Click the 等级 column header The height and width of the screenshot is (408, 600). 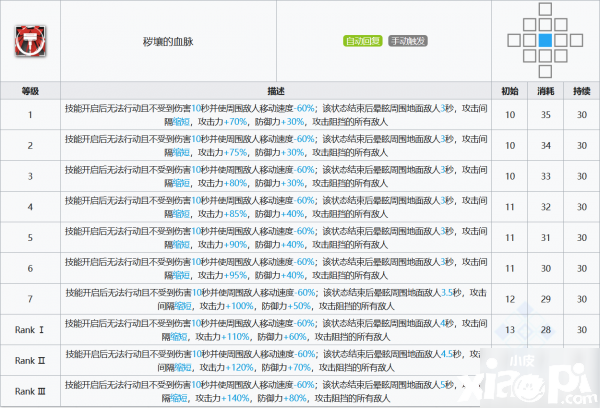30,91
